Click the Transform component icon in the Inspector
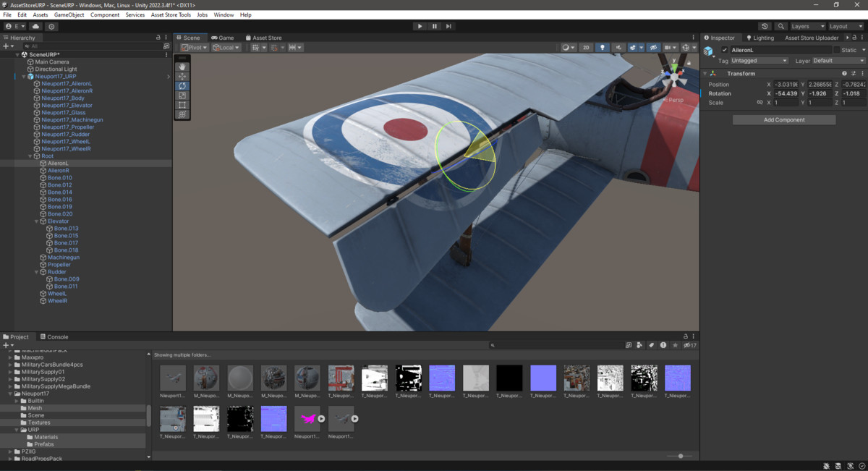The height and width of the screenshot is (471, 868). [712, 73]
